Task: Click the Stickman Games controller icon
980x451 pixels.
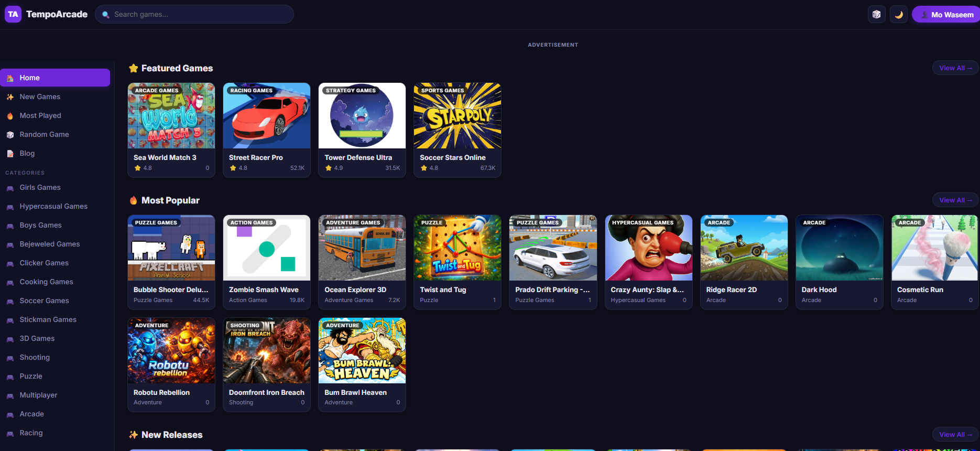Action: (10, 320)
